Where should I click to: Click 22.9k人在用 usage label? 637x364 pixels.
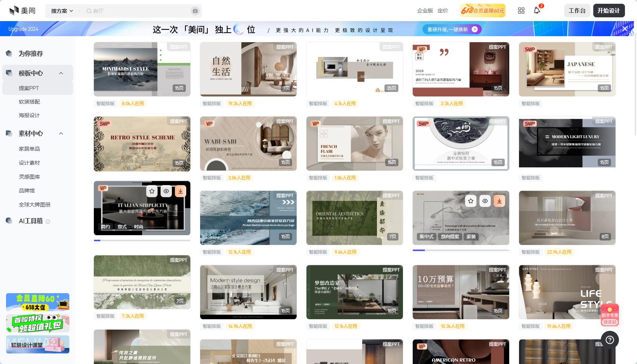(559, 252)
